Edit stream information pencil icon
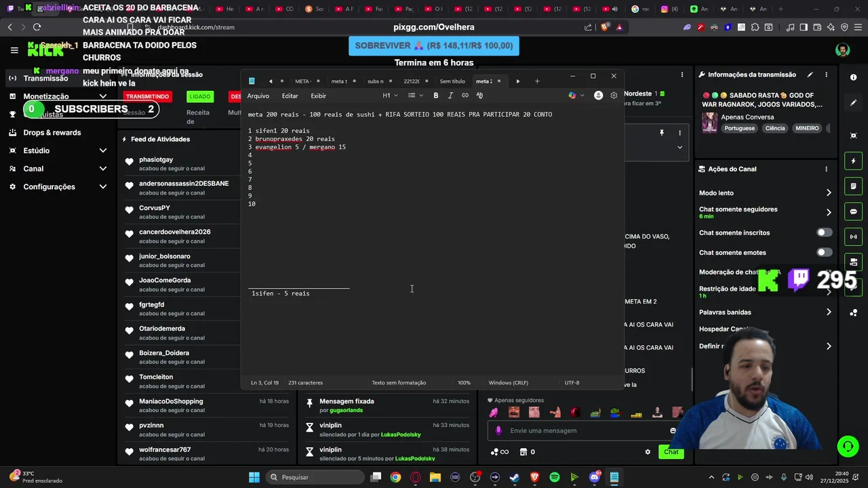This screenshot has width=868, height=488. (x=810, y=75)
